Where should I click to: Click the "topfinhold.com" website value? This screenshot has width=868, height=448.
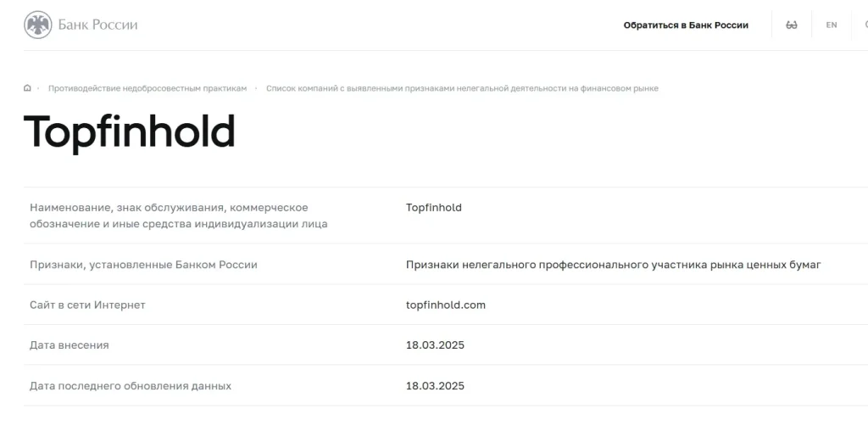[446, 305]
